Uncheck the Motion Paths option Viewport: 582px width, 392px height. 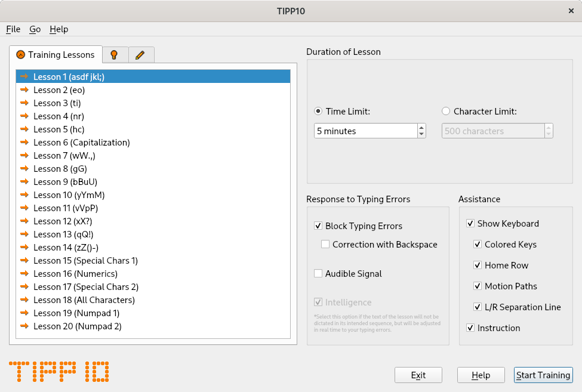pyautogui.click(x=478, y=286)
